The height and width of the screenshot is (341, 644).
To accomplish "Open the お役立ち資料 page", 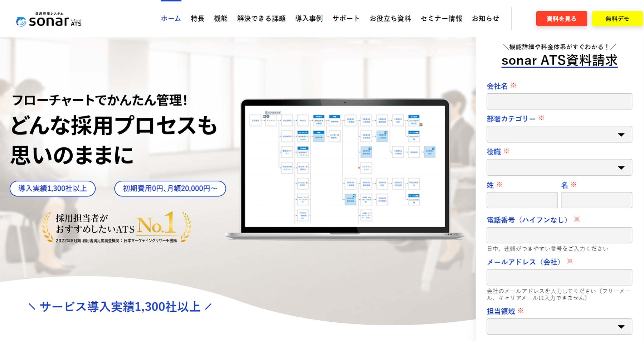I will [390, 19].
